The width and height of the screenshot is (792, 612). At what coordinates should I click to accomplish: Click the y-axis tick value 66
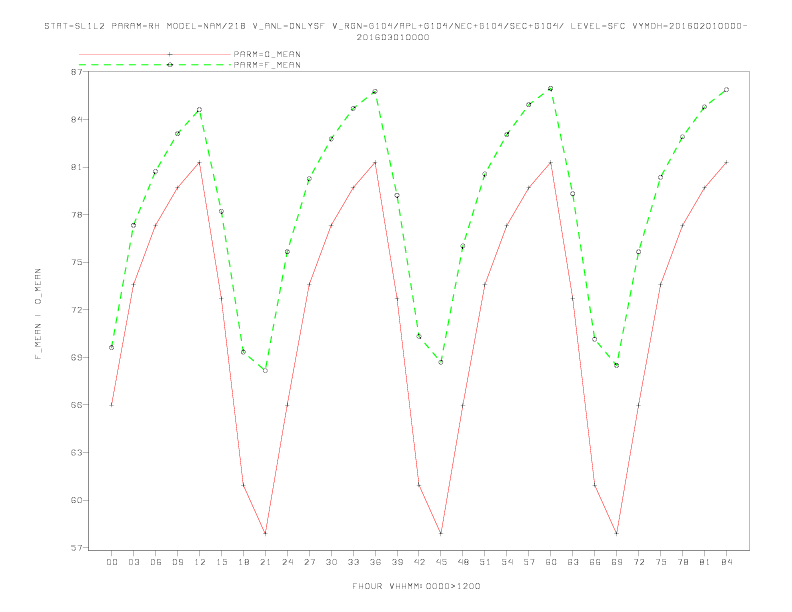76,405
